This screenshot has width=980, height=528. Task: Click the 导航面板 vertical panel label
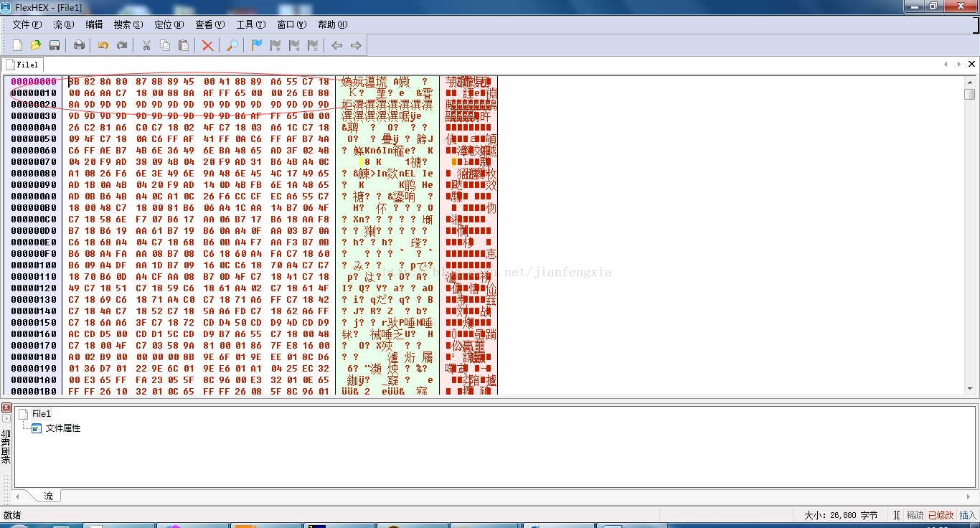pos(6,446)
